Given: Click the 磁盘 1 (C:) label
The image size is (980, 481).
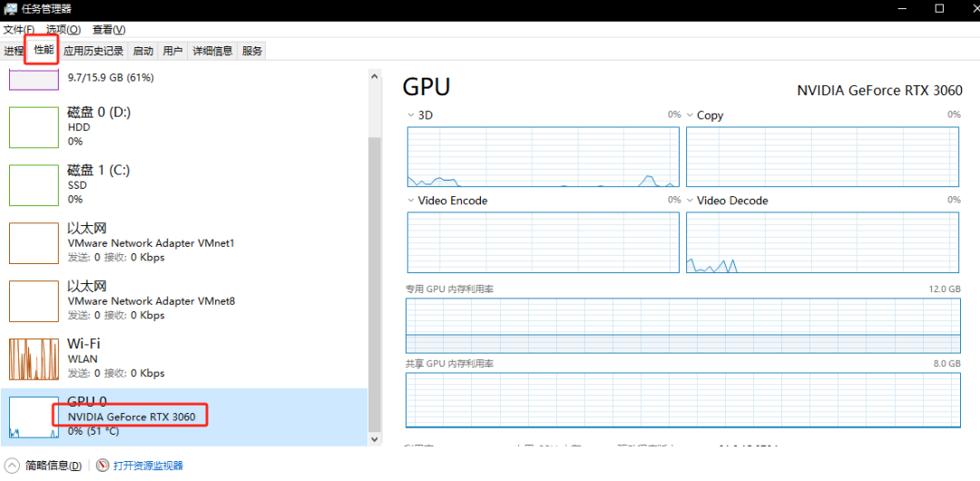Looking at the screenshot, I should pos(98,171).
